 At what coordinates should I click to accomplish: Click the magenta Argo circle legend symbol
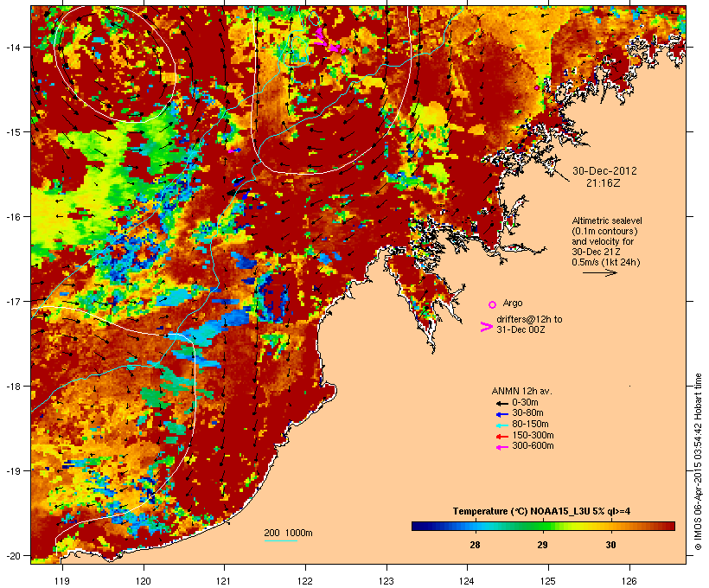pyautogui.click(x=492, y=304)
